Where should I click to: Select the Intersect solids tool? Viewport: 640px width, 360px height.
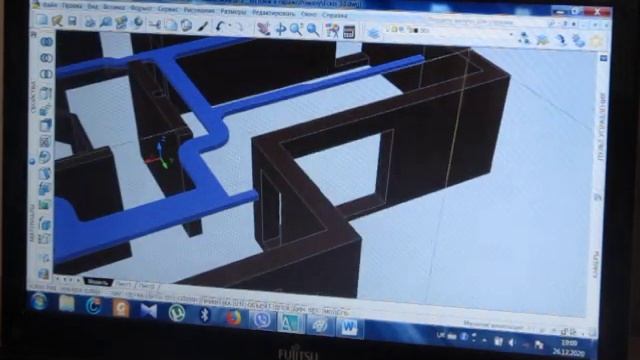pyautogui.click(x=46, y=74)
